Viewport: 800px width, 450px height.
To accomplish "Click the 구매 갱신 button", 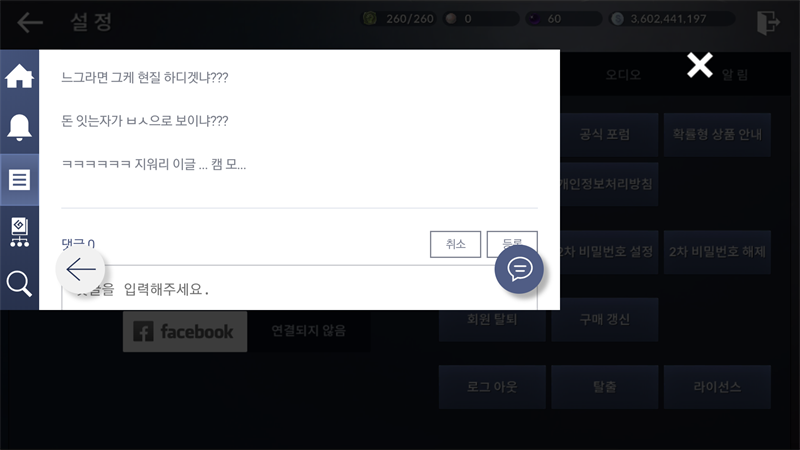I will click(x=605, y=320).
